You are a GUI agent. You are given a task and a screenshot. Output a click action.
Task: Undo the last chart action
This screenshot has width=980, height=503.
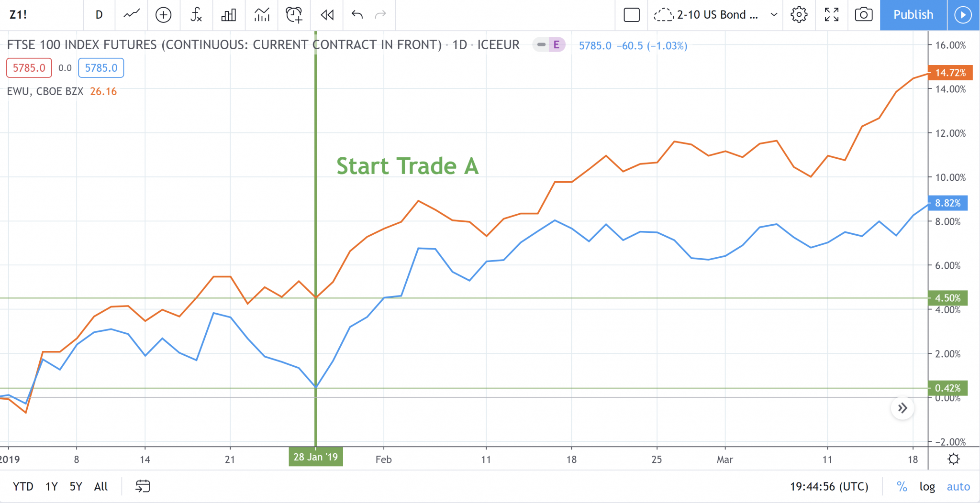pos(356,15)
